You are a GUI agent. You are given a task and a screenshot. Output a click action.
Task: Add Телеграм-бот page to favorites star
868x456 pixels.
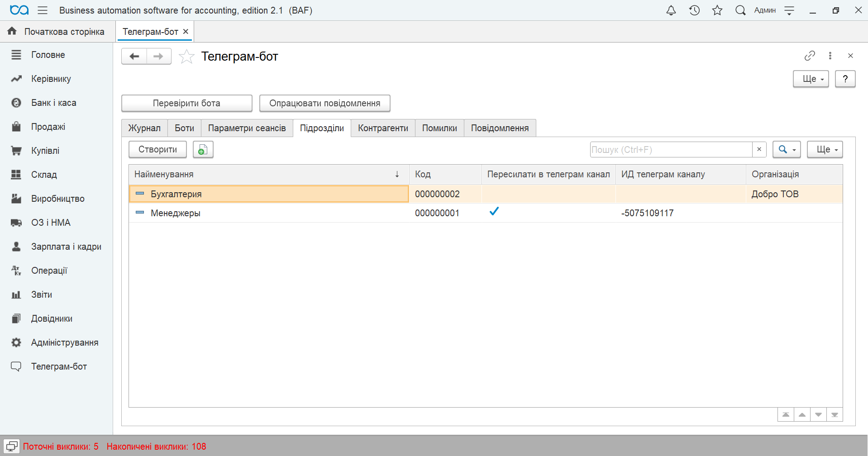click(186, 57)
